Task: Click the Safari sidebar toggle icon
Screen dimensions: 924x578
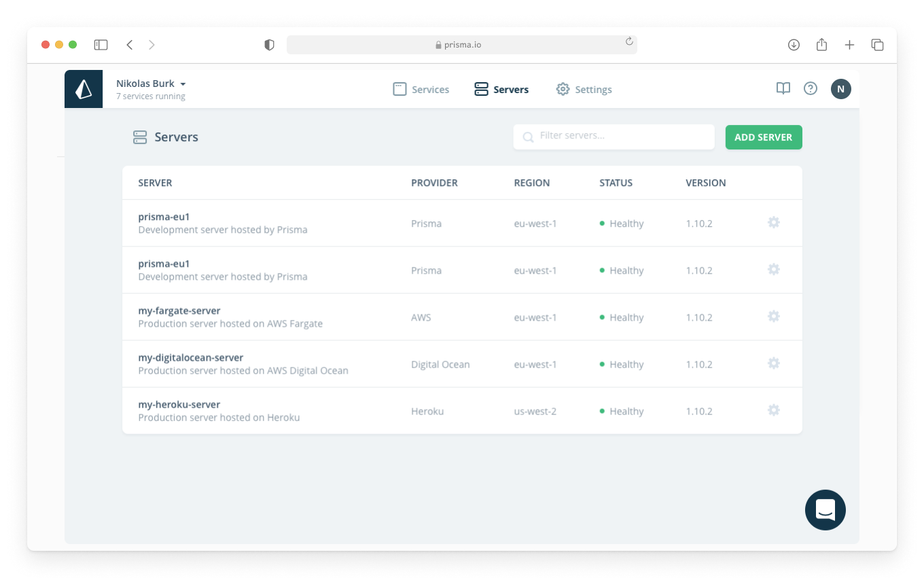Action: pyautogui.click(x=101, y=45)
